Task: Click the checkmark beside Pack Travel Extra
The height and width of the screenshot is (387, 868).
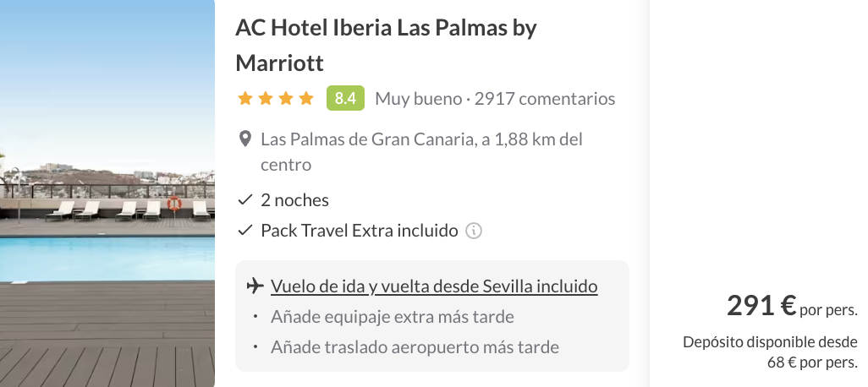Action: pos(245,231)
